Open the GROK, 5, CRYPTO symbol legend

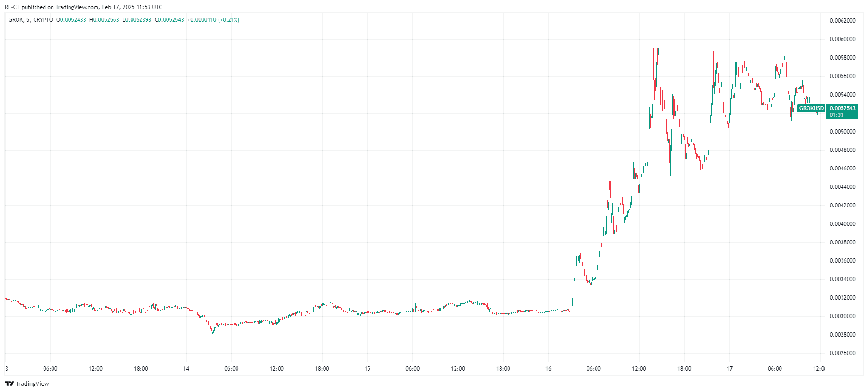click(x=31, y=20)
